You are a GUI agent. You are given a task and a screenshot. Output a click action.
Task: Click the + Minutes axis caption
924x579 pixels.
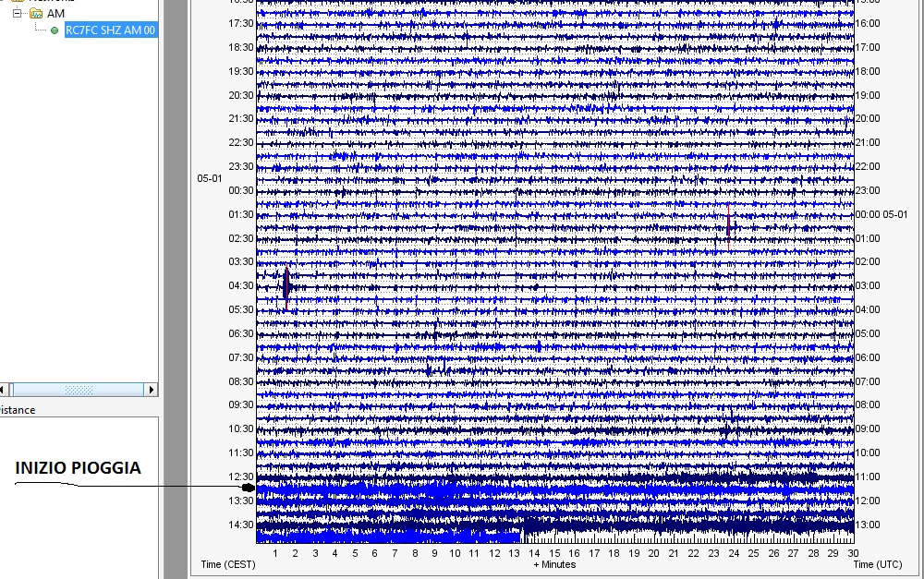coord(554,564)
